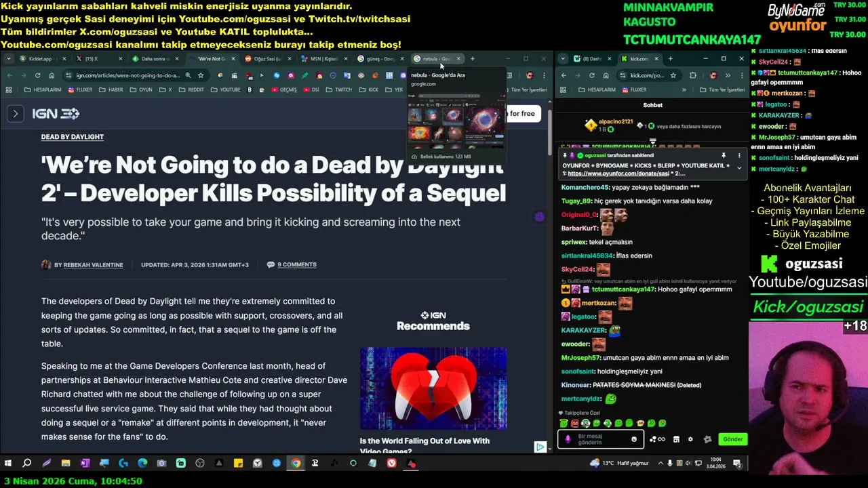Open the Kick shop icon below chat
The height and width of the screenshot is (488, 868).
[x=676, y=439]
